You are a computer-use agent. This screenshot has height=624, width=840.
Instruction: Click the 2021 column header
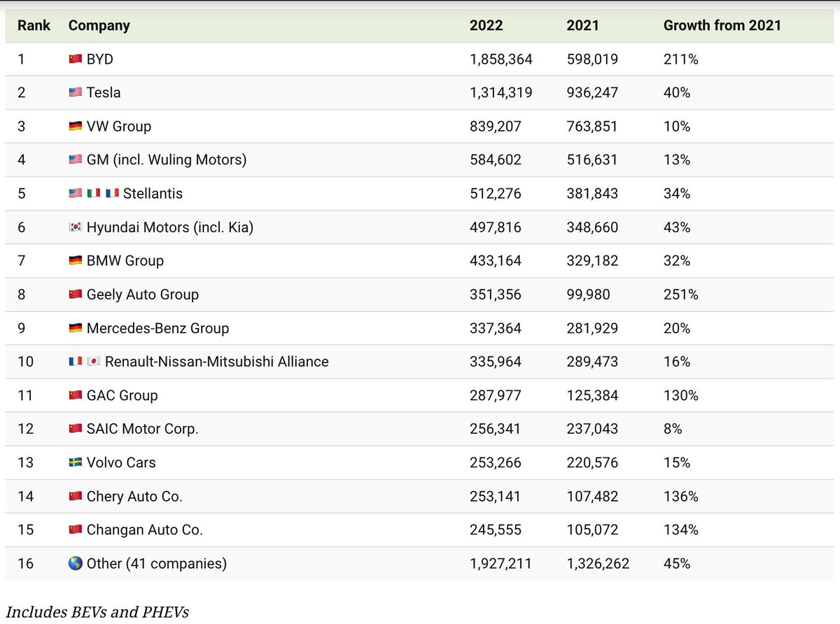(582, 25)
